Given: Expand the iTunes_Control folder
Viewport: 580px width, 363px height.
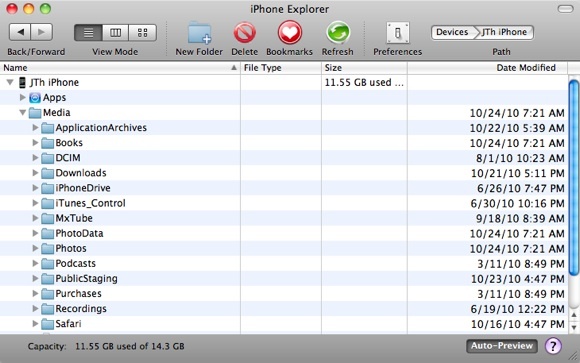Looking at the screenshot, I should (35, 203).
